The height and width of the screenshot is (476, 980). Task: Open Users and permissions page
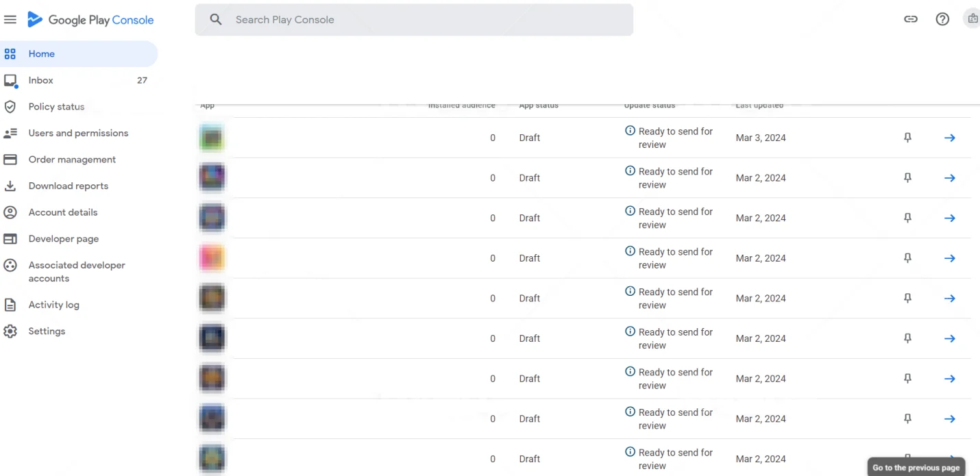coord(78,133)
